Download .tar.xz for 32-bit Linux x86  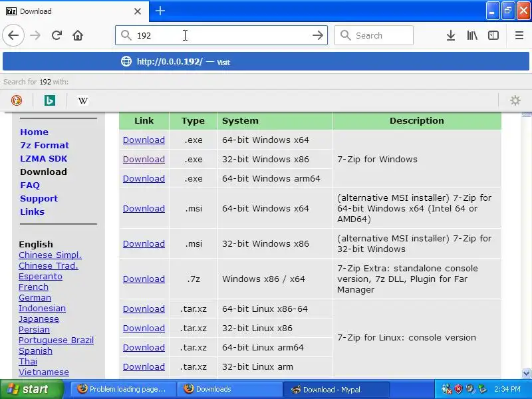tap(144, 328)
